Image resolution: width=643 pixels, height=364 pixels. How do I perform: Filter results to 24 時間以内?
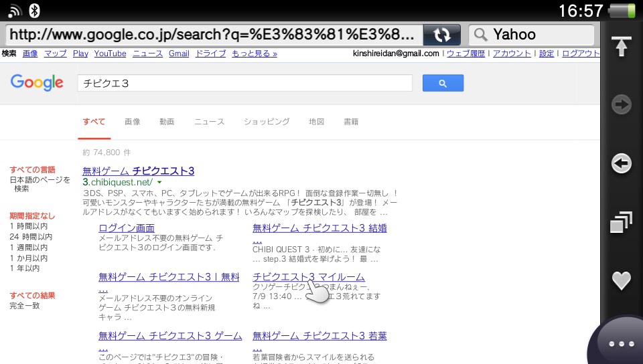point(31,237)
